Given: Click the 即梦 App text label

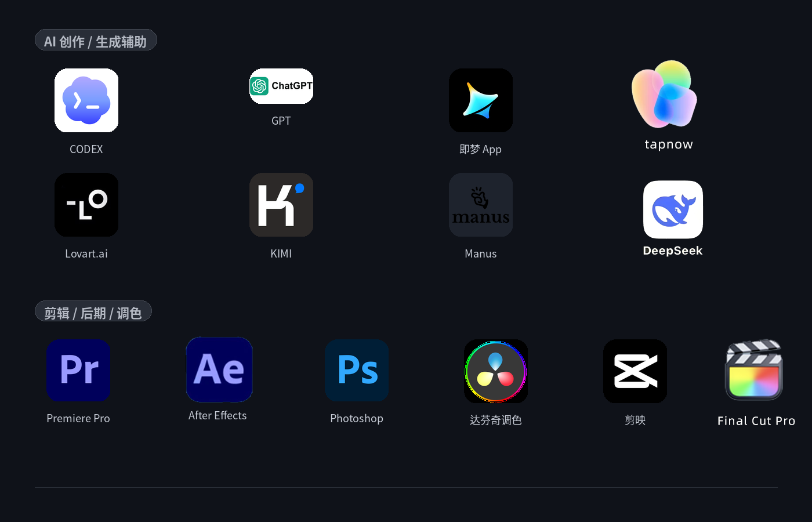Looking at the screenshot, I should 481,149.
